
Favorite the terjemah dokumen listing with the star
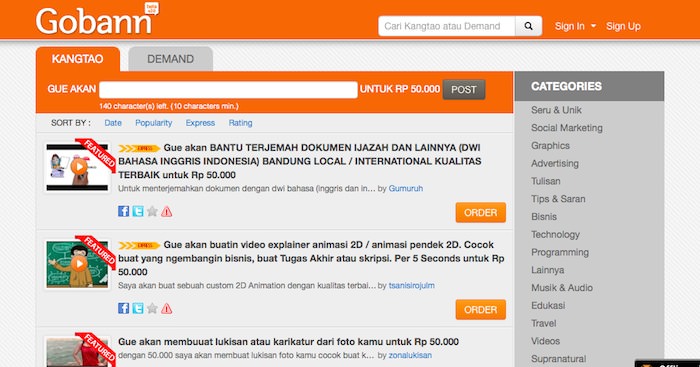point(152,211)
